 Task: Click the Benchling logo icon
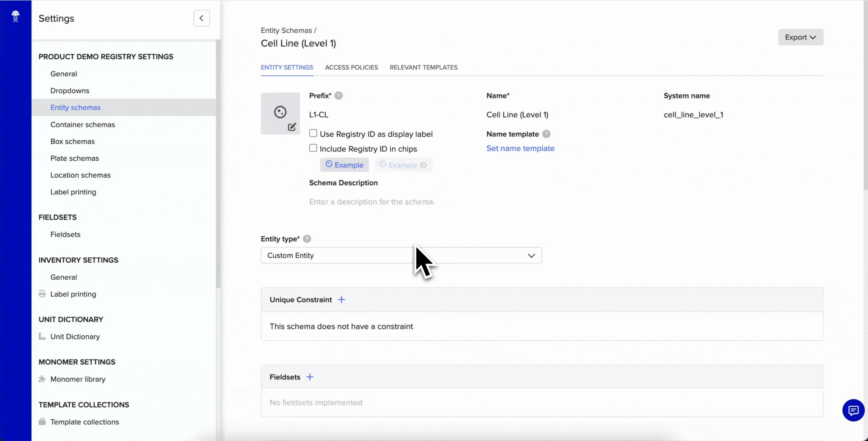(x=16, y=16)
